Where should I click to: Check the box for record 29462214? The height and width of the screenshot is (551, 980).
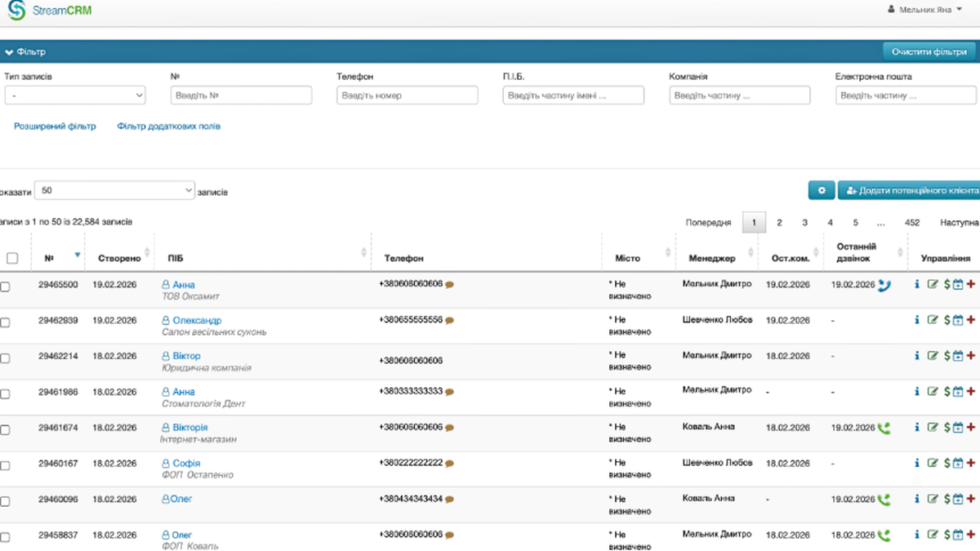(x=5, y=358)
